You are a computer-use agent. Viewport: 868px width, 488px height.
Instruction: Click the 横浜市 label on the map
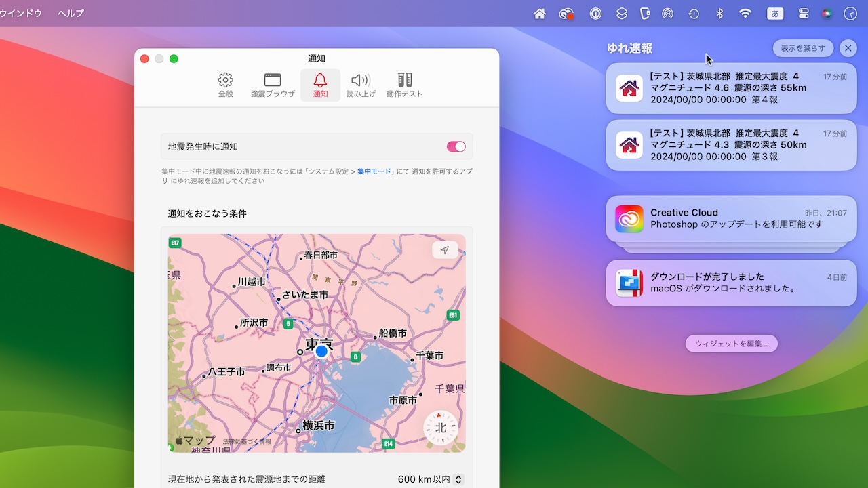pyautogui.click(x=319, y=426)
